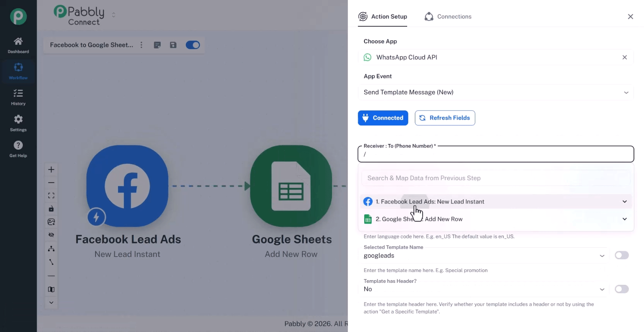Click the Facebook Lead Ads node title
This screenshot has width=644, height=332.
point(128,240)
